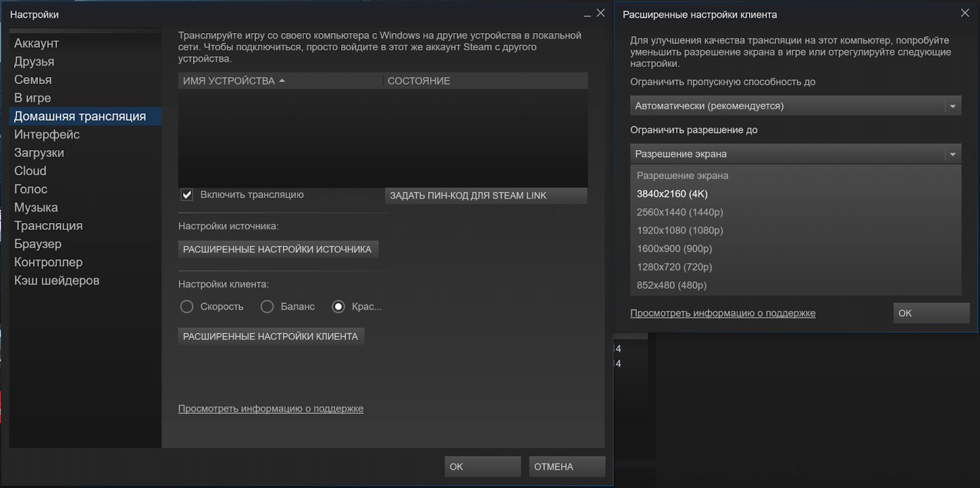Screen dimensions: 980x488
Task: Click the sort arrow beside ИМЯ УСТРОЙСТВА
Action: tap(282, 80)
